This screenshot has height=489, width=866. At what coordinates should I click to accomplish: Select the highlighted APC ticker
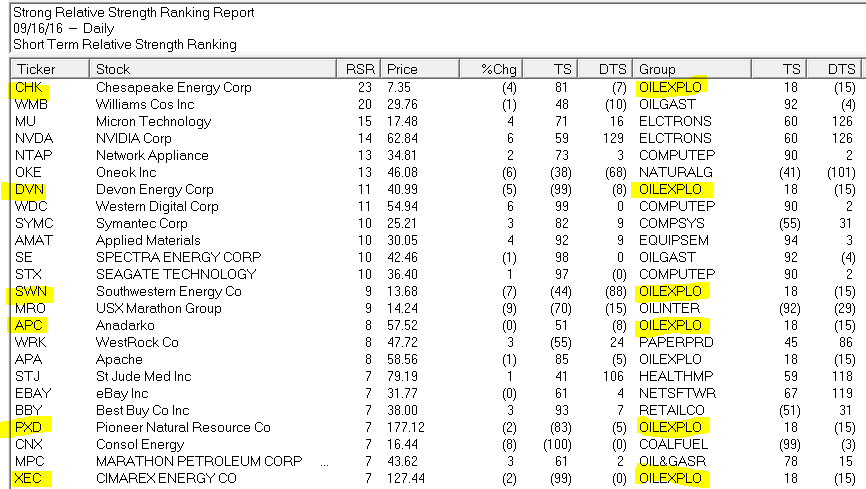pyautogui.click(x=29, y=325)
